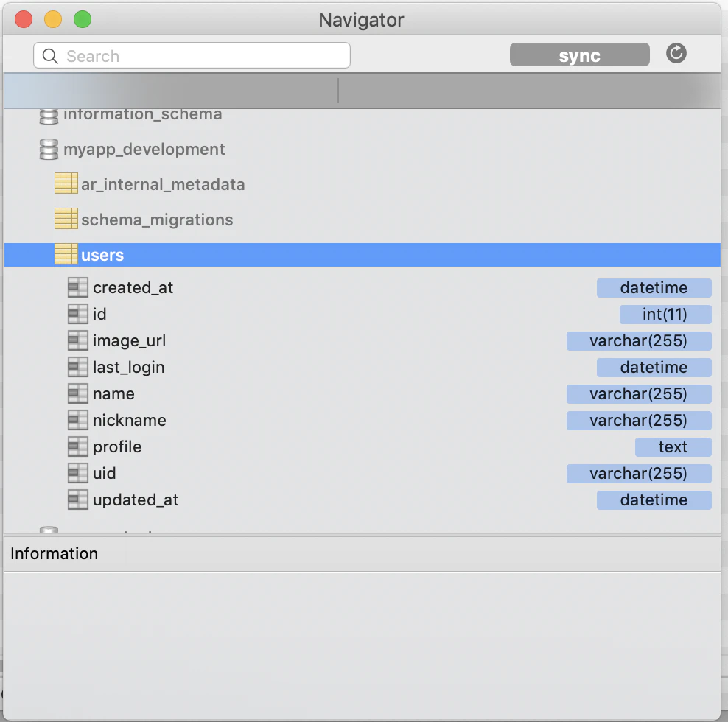Click the text type badge for profile
Viewport: 728px width, 722px height.
click(673, 446)
